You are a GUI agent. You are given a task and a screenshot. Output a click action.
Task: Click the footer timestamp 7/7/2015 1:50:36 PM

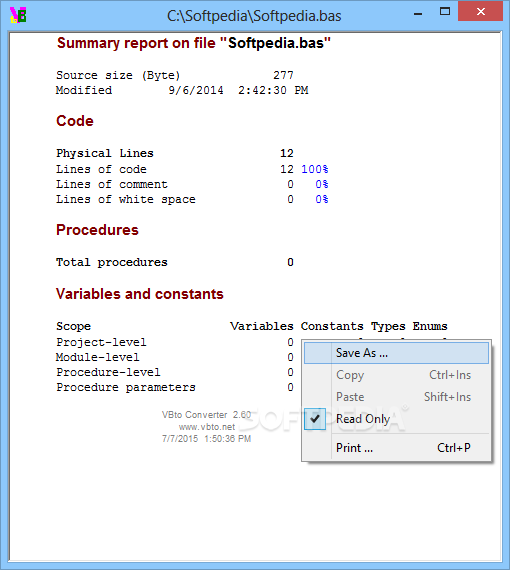(x=206, y=439)
